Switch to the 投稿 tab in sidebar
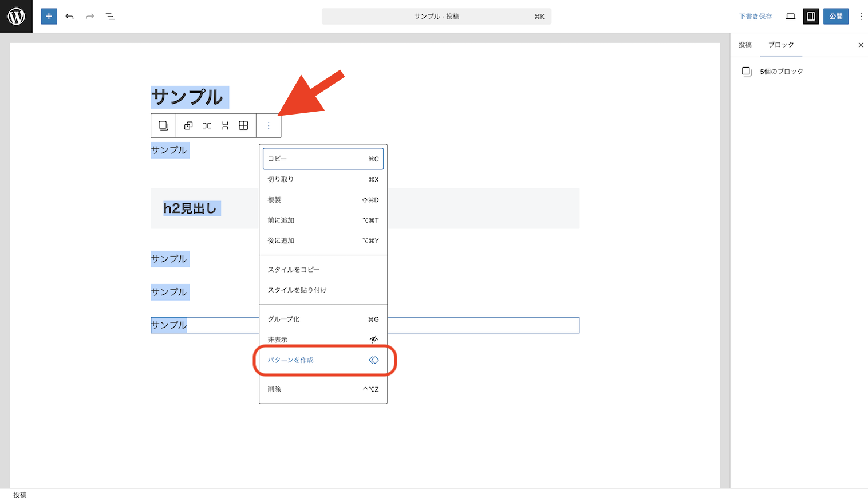The height and width of the screenshot is (501, 868). pyautogui.click(x=745, y=44)
